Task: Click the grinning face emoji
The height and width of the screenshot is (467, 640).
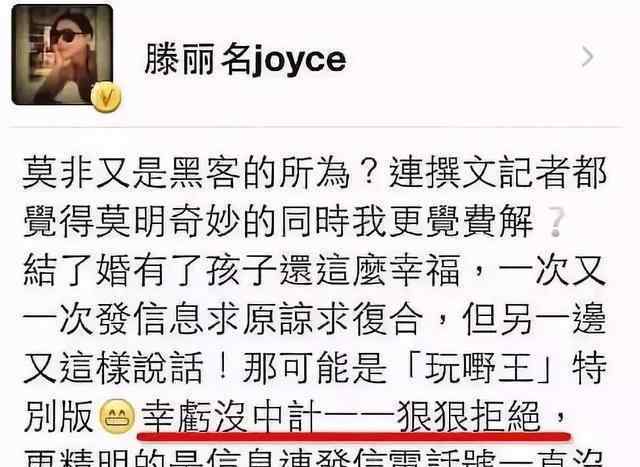Action: [x=118, y=417]
